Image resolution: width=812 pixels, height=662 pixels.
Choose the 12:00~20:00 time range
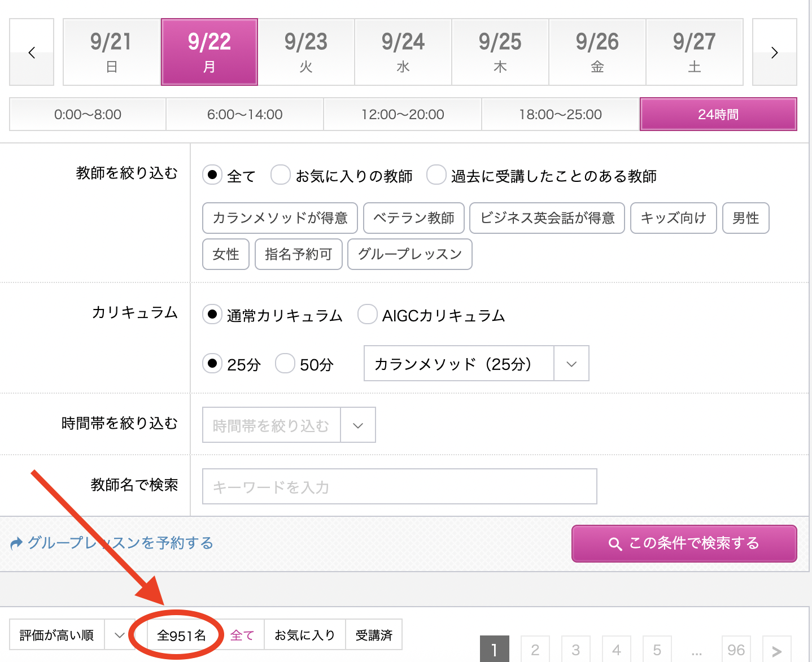click(x=403, y=115)
